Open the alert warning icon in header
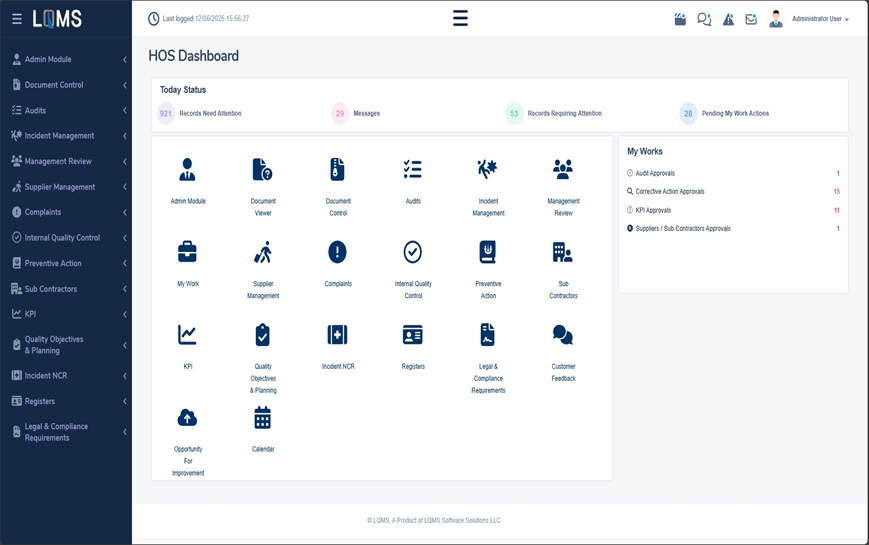This screenshot has height=545, width=869. pyautogui.click(x=728, y=19)
